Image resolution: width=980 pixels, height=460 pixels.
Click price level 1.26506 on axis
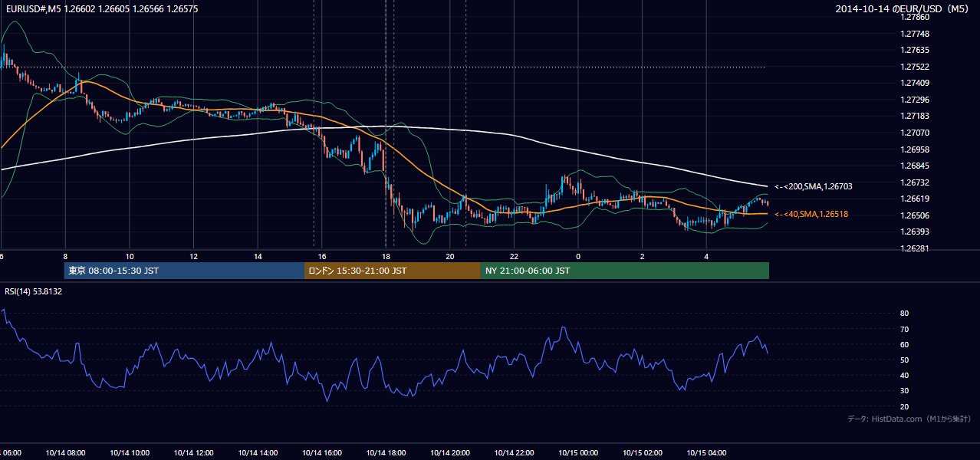tap(914, 215)
